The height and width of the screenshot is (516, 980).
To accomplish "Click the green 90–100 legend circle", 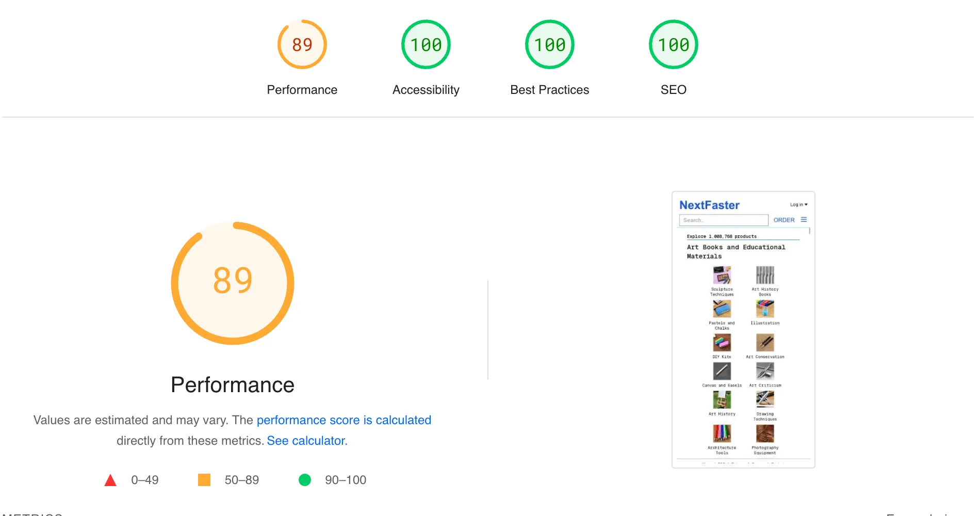I will [x=305, y=480].
